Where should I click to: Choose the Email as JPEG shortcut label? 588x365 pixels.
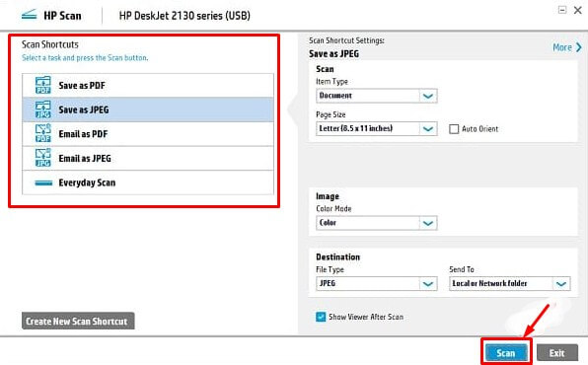click(x=85, y=158)
